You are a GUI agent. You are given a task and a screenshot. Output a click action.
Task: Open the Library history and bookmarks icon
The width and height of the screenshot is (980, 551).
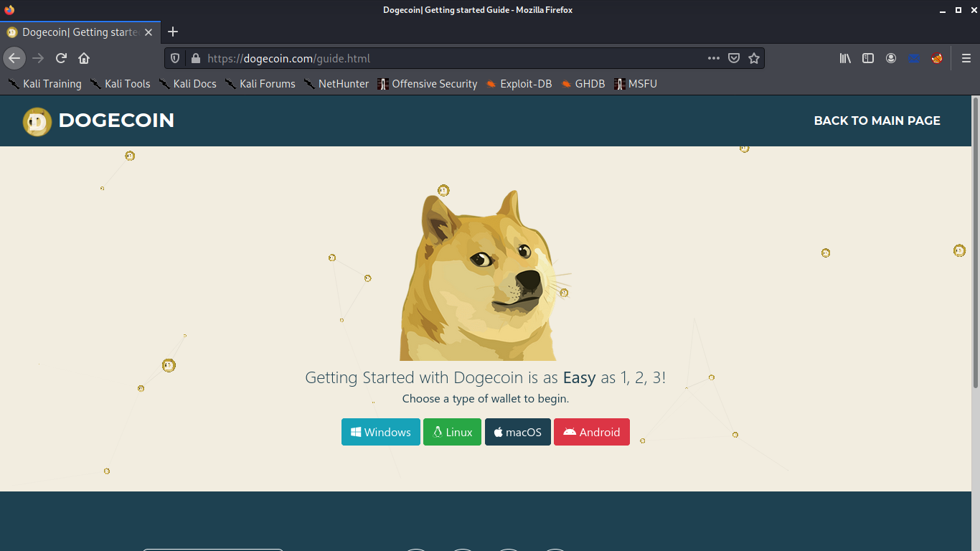click(x=845, y=58)
